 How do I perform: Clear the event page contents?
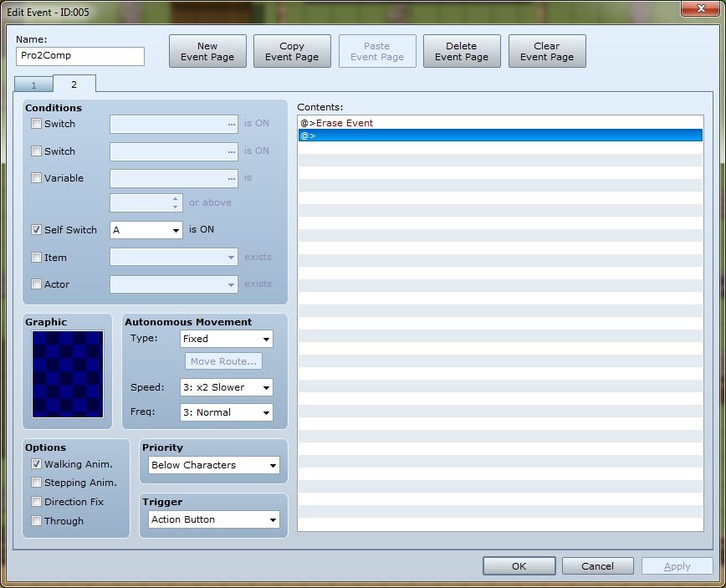[547, 51]
